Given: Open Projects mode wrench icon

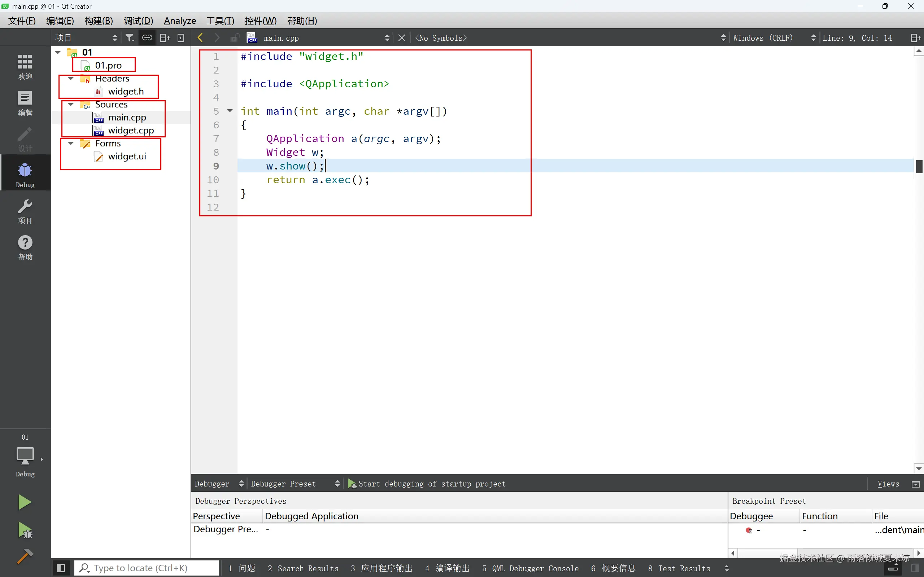Looking at the screenshot, I should [x=25, y=211].
